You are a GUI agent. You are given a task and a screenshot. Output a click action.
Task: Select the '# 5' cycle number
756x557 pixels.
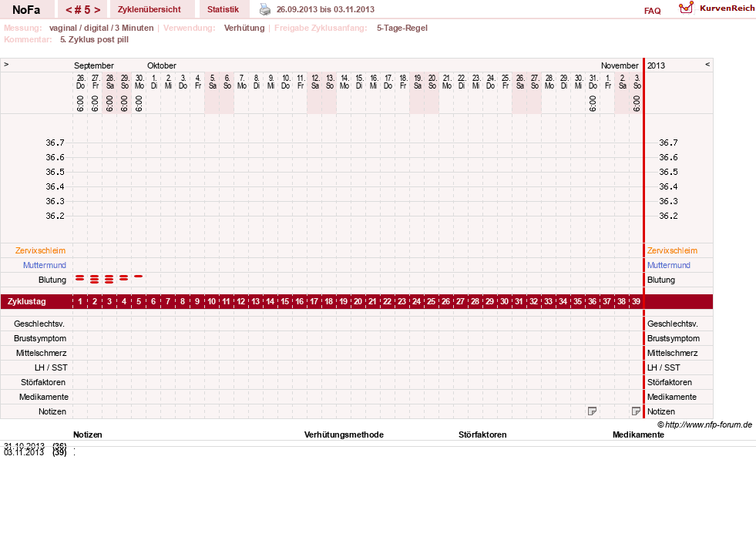83,10
